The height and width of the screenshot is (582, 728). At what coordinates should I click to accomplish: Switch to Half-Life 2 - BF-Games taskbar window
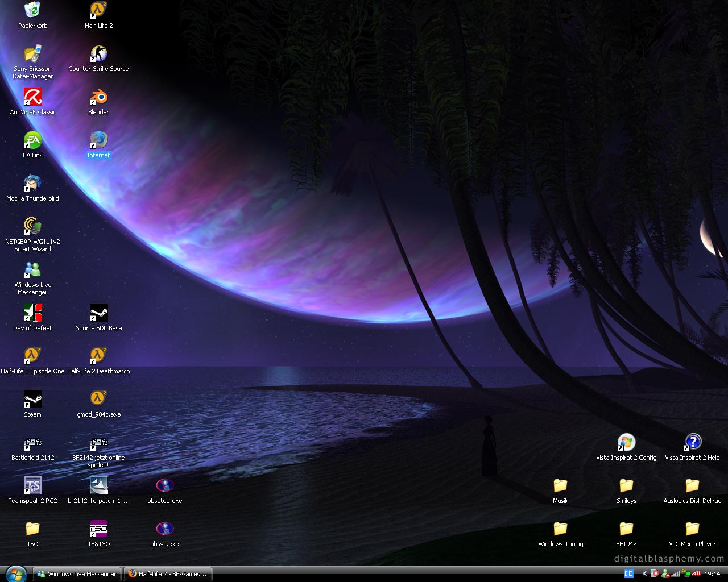tap(168, 574)
